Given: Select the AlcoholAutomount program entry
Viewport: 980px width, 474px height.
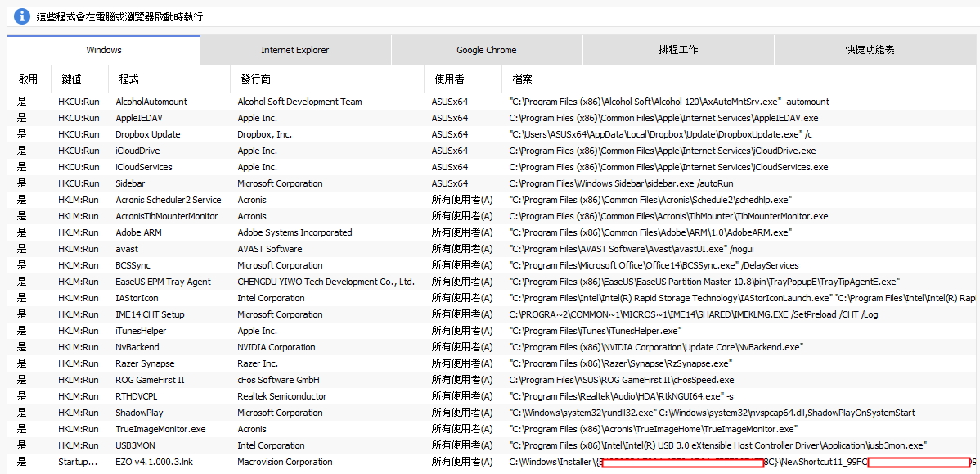Looking at the screenshot, I should 151,102.
